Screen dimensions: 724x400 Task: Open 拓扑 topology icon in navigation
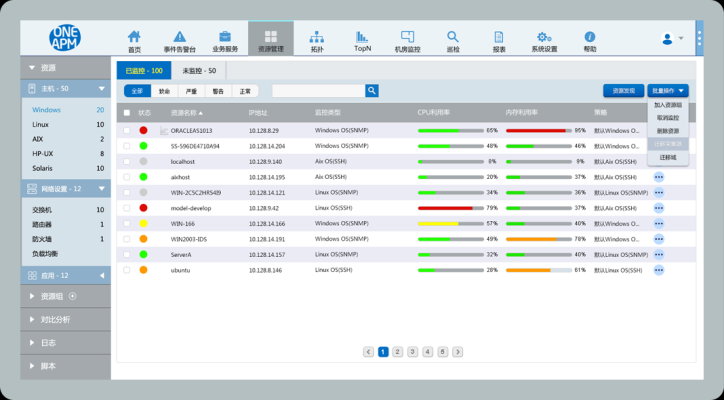(317, 36)
